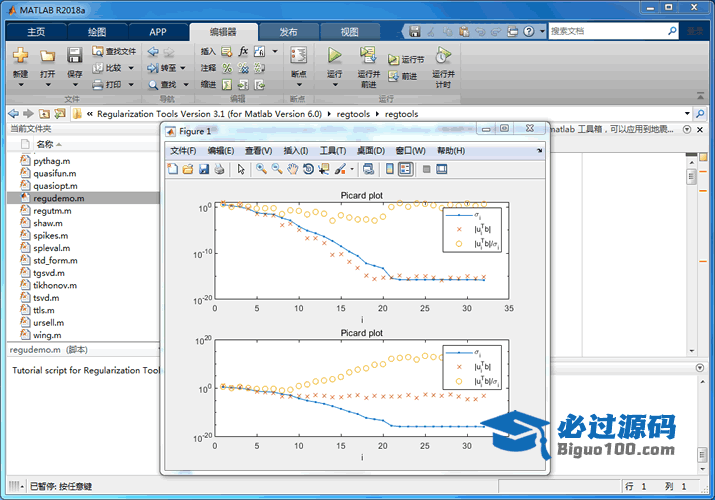
Task: Select wing.m in the file list
Action: click(83, 335)
